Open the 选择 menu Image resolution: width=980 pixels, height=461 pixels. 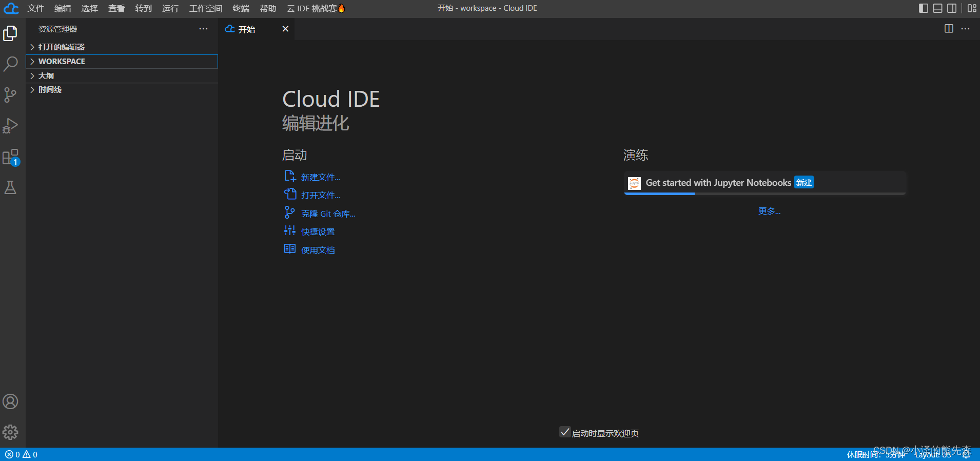click(89, 8)
